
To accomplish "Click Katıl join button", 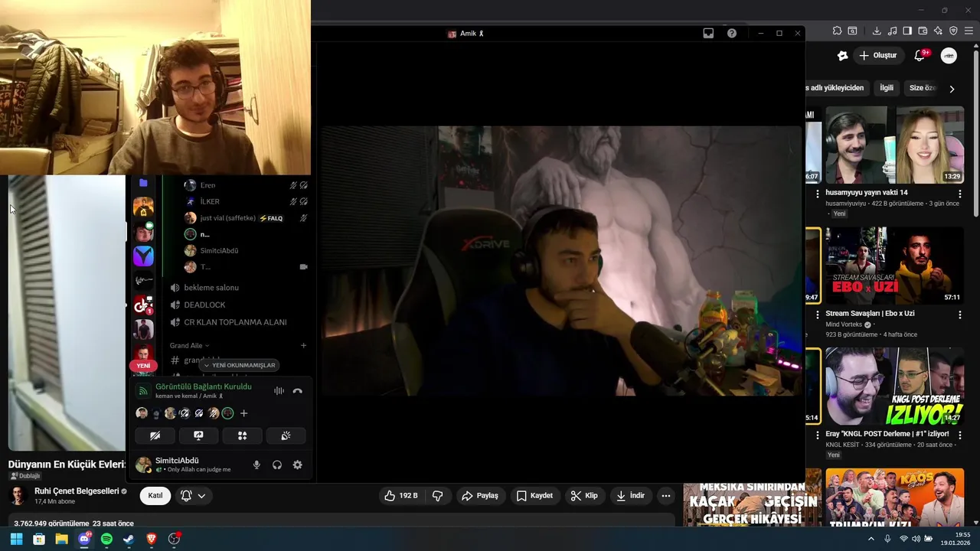I will (x=155, y=496).
